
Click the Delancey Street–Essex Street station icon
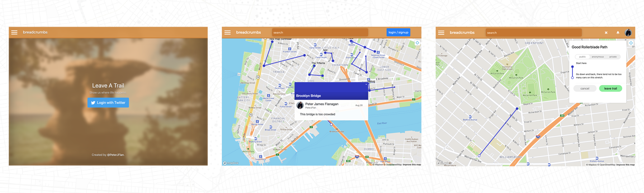point(378,52)
